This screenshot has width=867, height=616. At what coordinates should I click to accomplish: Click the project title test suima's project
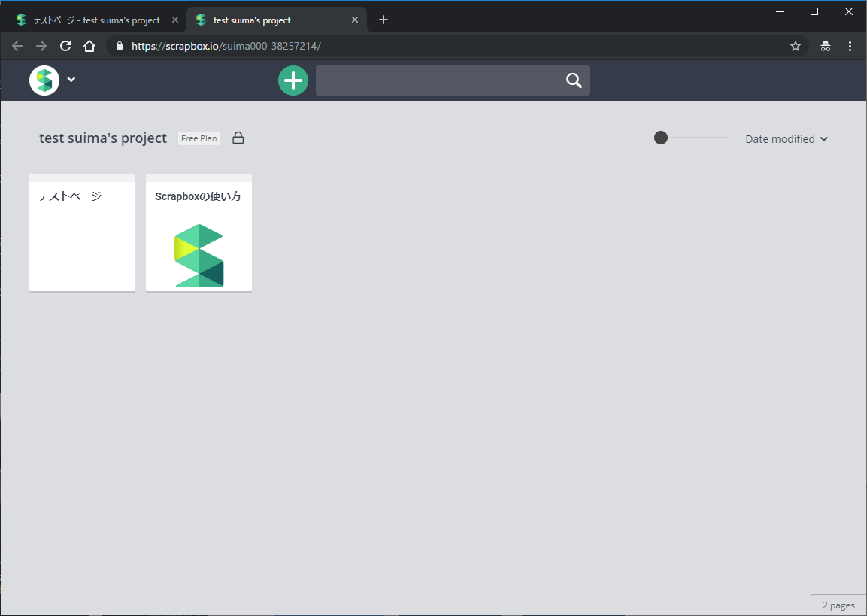pyautogui.click(x=103, y=138)
